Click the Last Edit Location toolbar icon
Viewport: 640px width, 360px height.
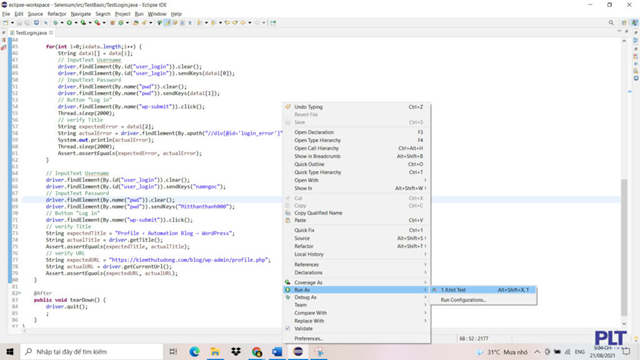(x=228, y=23)
